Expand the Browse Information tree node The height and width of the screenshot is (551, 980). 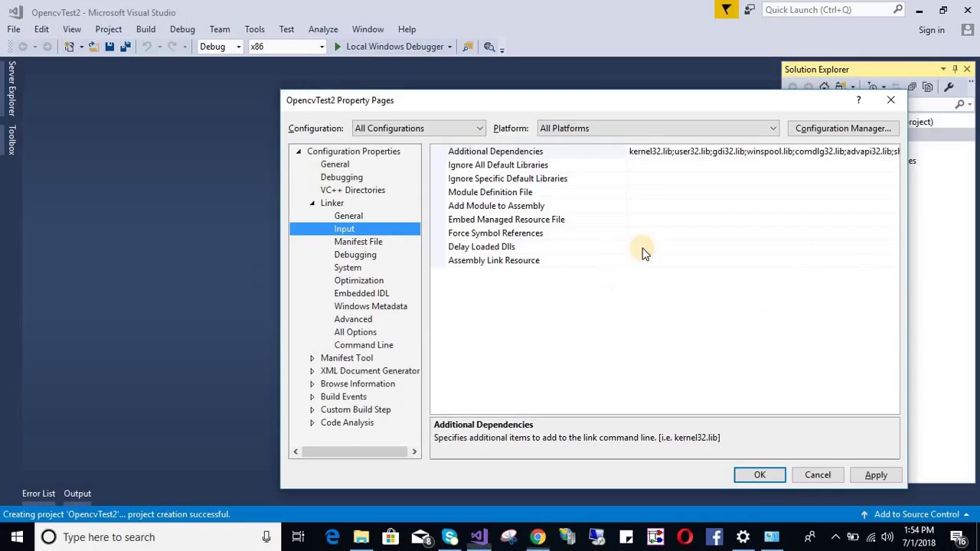312,384
